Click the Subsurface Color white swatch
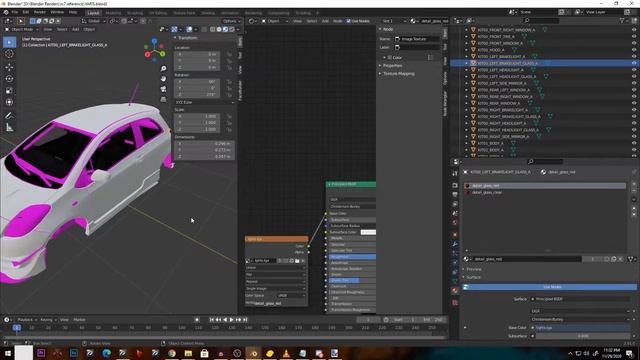 368,232
